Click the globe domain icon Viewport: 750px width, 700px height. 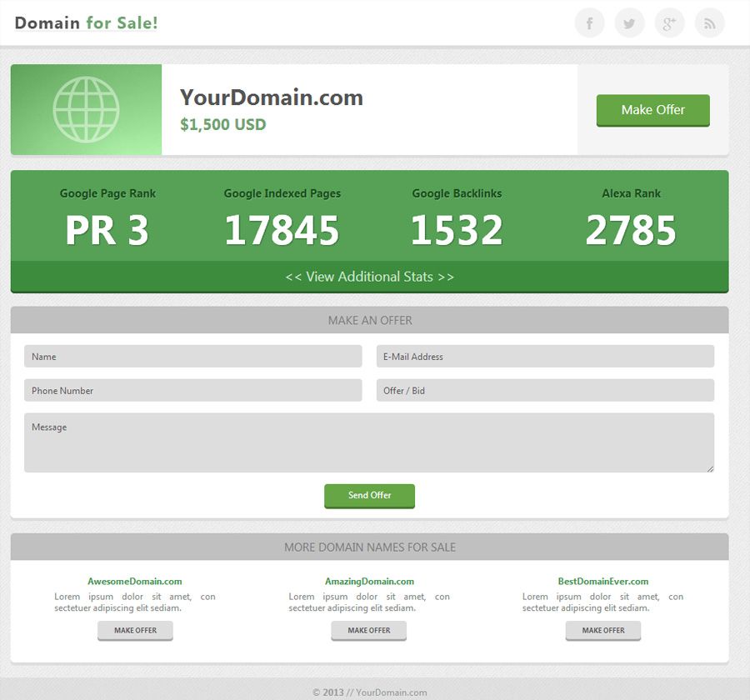pyautogui.click(x=86, y=109)
